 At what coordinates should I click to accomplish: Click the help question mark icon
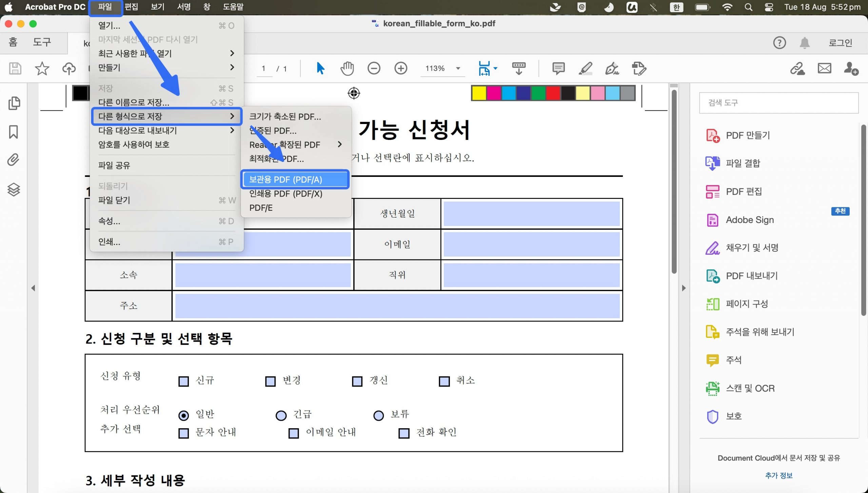tap(780, 43)
